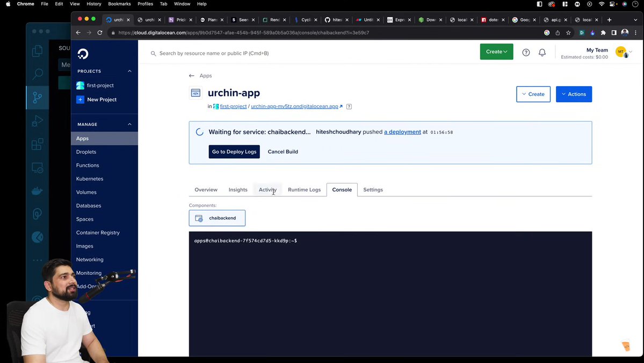Screen dimensions: 644x363
Task: Click Go to Deploy Logs button
Action: pyautogui.click(x=234, y=152)
